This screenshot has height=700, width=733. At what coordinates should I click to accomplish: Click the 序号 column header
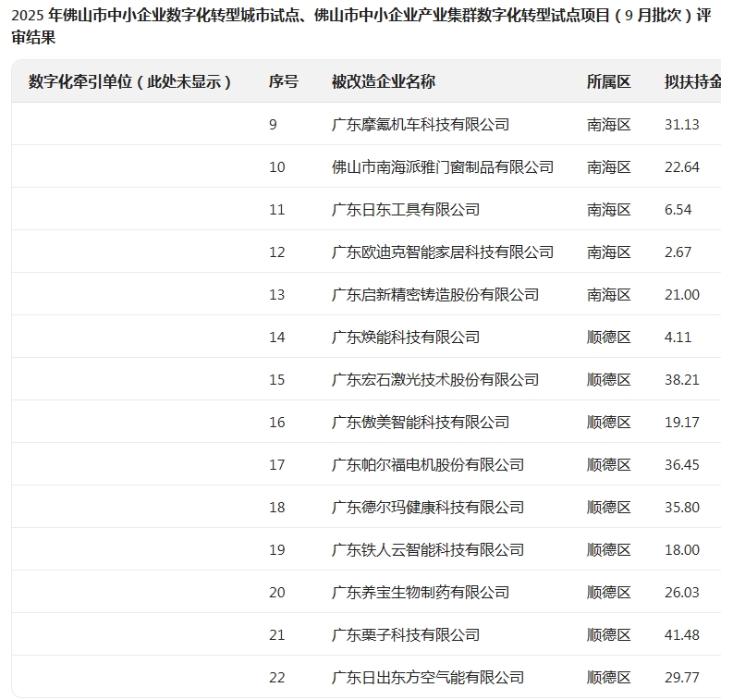click(283, 81)
